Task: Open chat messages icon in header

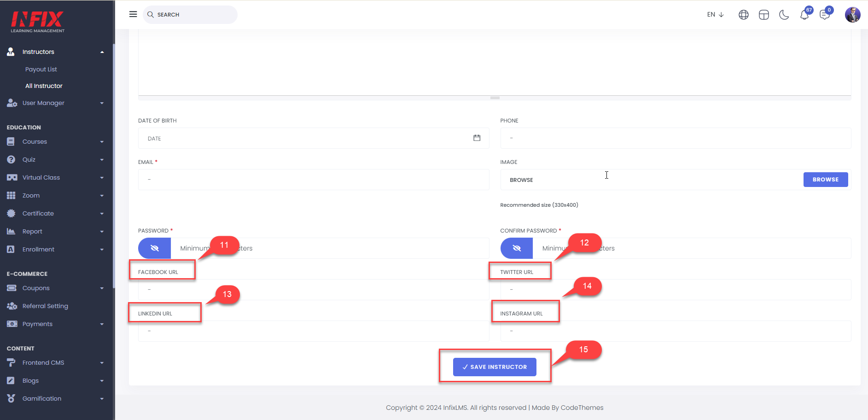Action: 825,15
